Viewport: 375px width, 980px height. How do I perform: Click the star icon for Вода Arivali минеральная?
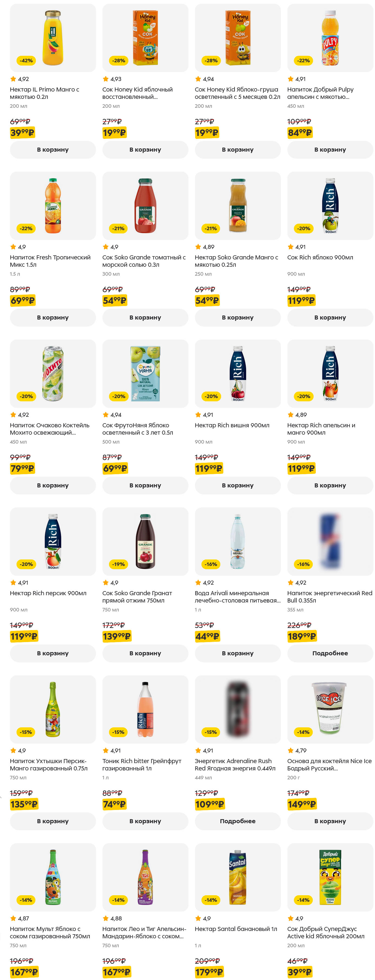tap(198, 582)
